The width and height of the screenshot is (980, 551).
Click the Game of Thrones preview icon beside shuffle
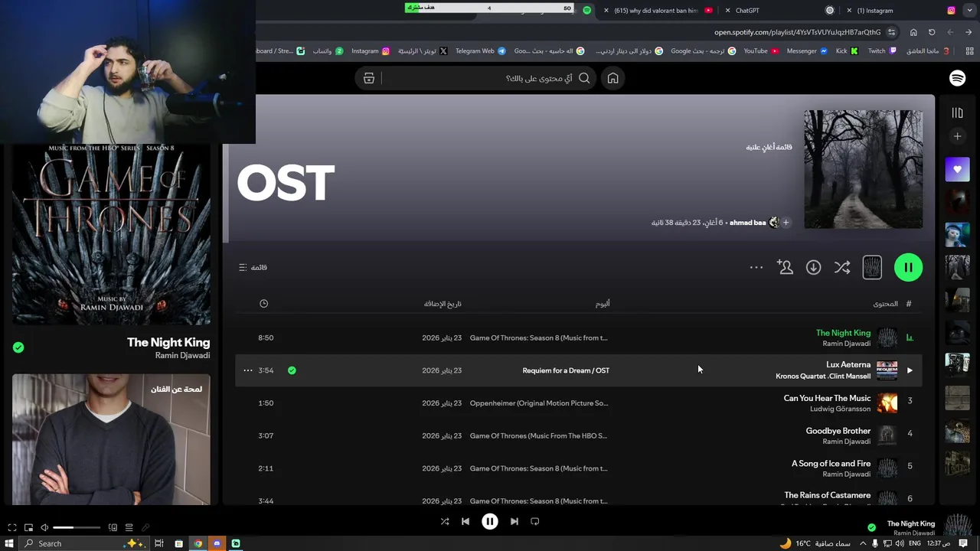[872, 267]
